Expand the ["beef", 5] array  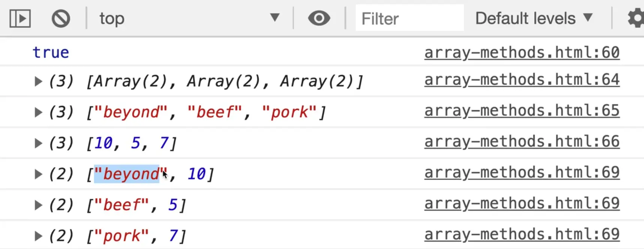(x=38, y=205)
